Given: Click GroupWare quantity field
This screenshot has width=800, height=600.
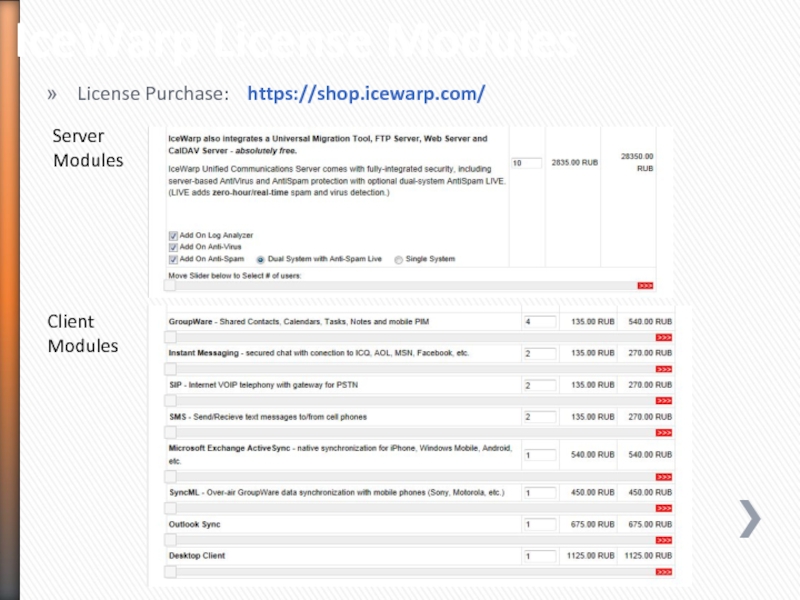Looking at the screenshot, I should pos(540,322).
